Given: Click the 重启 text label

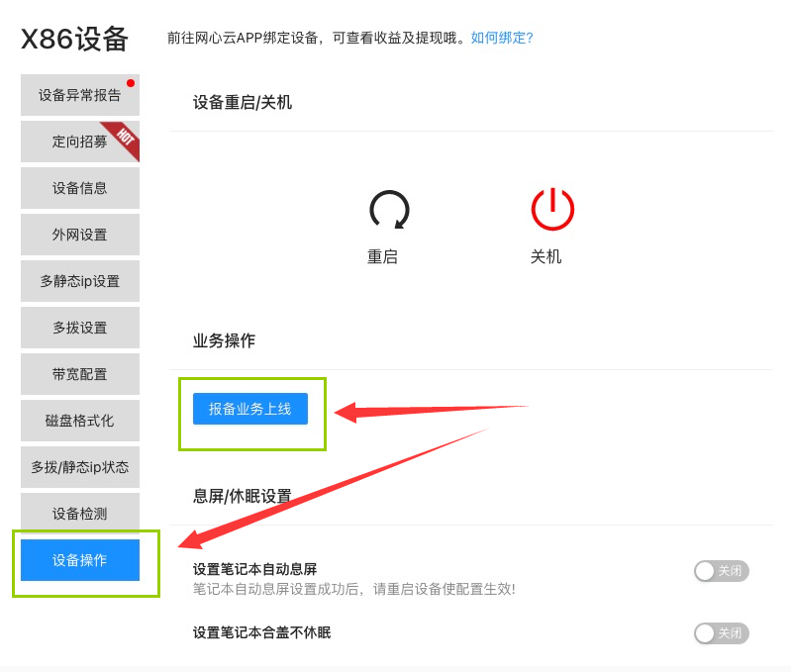Looking at the screenshot, I should pyautogui.click(x=382, y=256).
